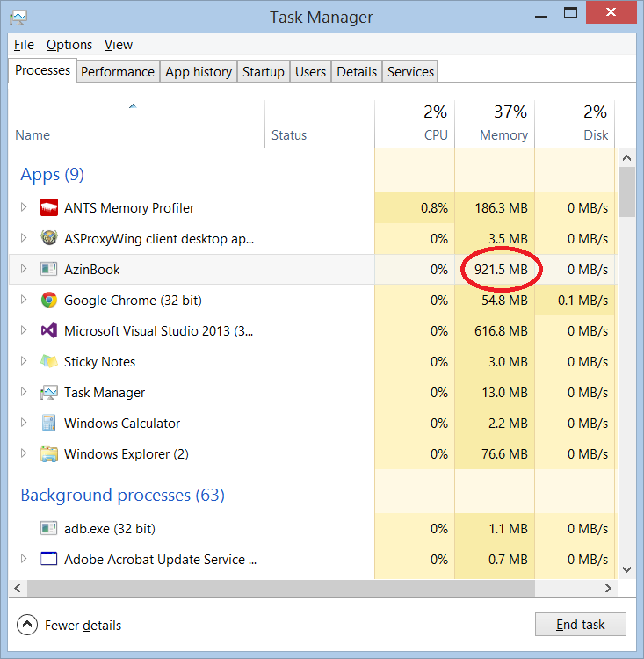
Task: Click the Visual Studio 2013 icon
Action: point(49,330)
